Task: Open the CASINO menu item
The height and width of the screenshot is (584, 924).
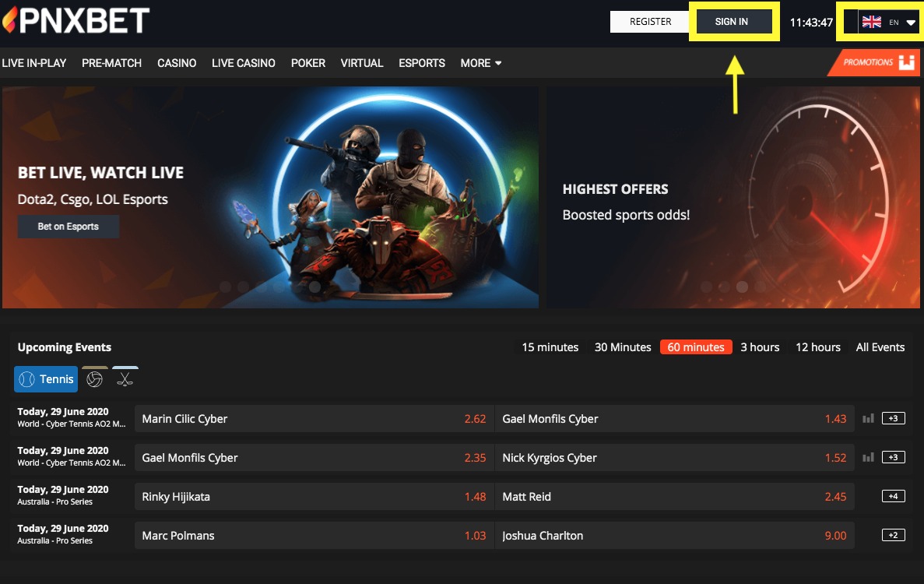Action: pos(177,63)
